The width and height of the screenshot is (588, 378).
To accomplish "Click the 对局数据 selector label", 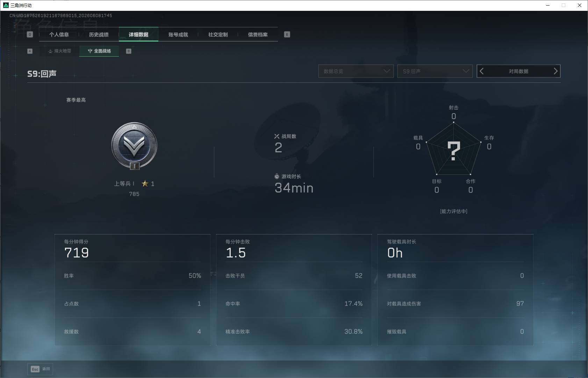I will pyautogui.click(x=518, y=71).
